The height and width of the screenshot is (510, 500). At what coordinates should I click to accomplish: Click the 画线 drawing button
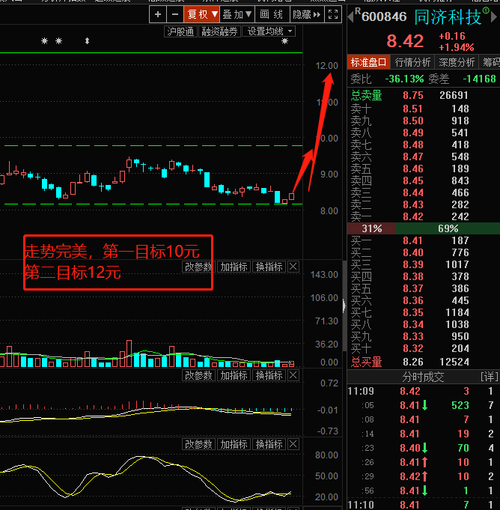(x=272, y=14)
